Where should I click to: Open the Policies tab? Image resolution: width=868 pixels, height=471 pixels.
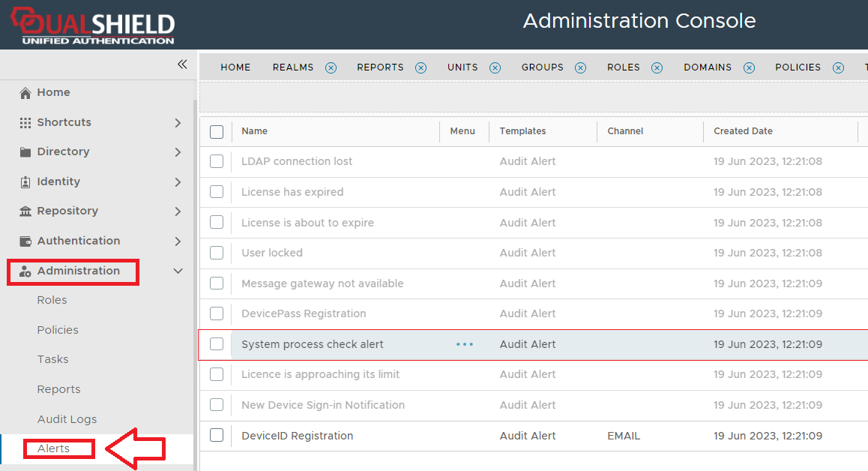798,67
